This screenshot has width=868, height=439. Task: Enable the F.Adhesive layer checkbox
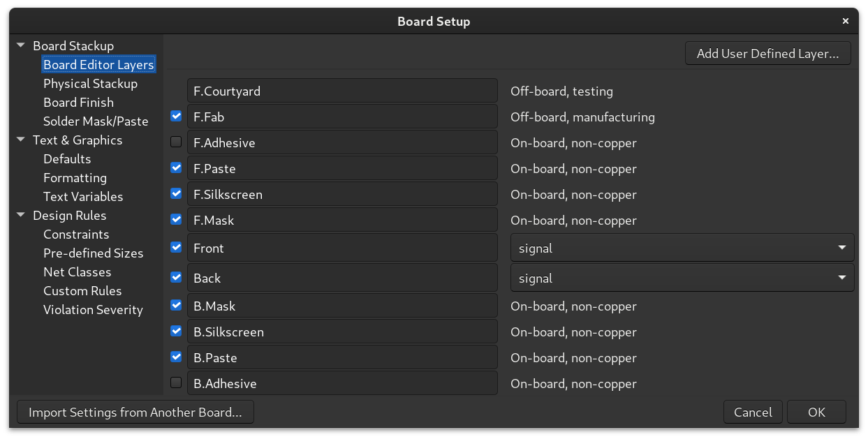175,142
